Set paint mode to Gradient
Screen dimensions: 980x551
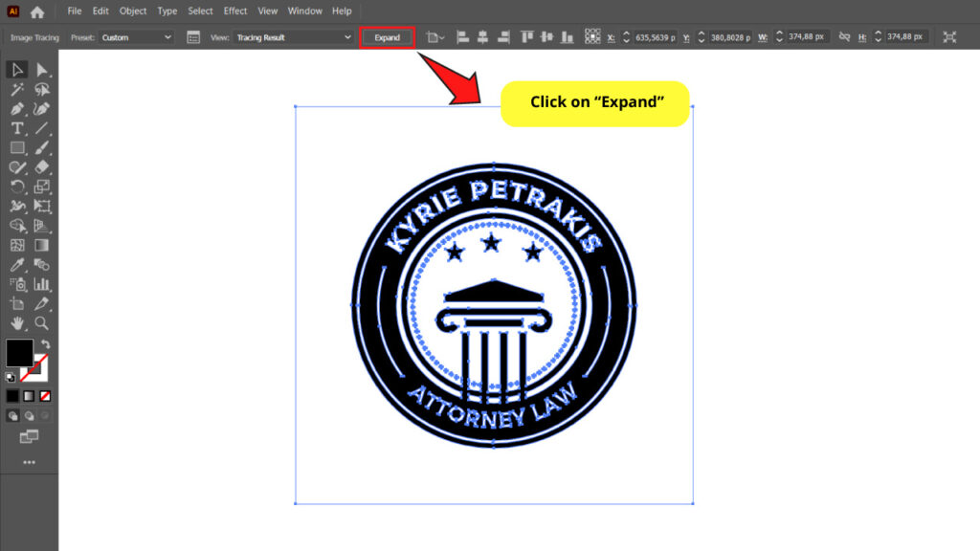pyautogui.click(x=29, y=396)
